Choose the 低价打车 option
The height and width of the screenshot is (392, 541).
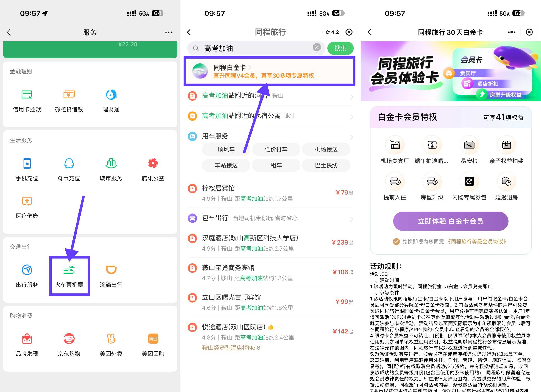click(276, 149)
